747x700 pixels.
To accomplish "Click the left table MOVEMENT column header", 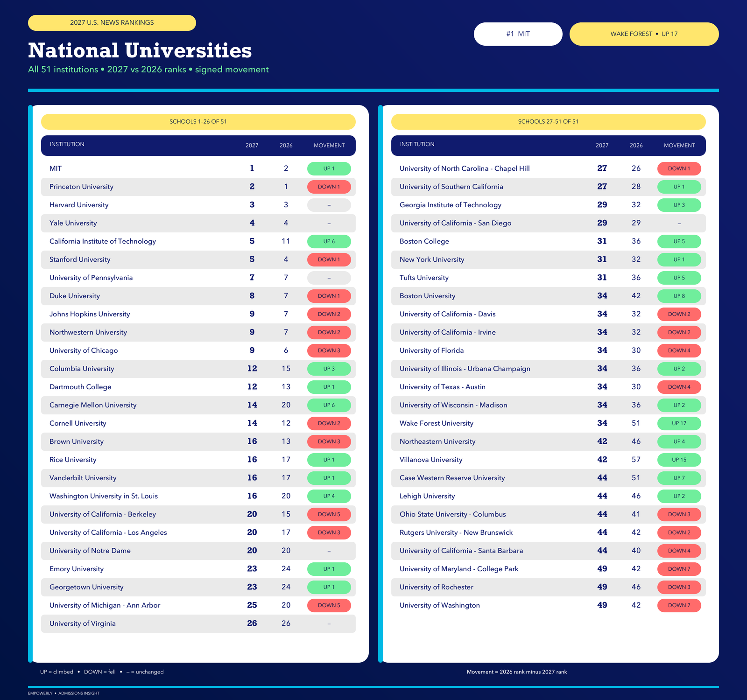I will click(x=329, y=146).
